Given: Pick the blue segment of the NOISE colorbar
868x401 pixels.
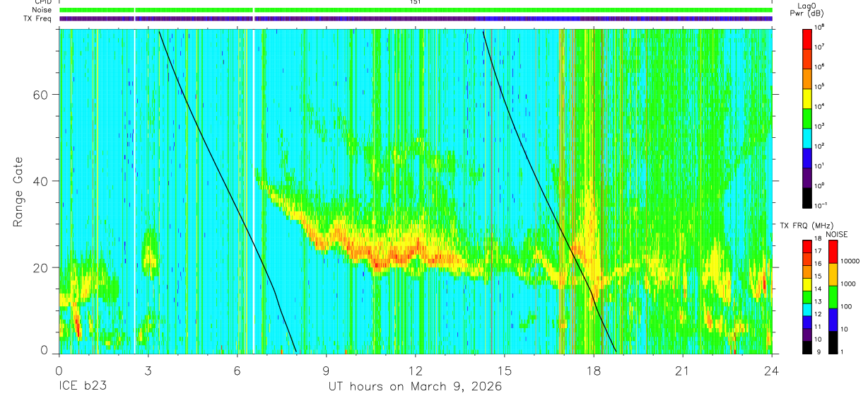Looking at the screenshot, I should (x=833, y=320).
